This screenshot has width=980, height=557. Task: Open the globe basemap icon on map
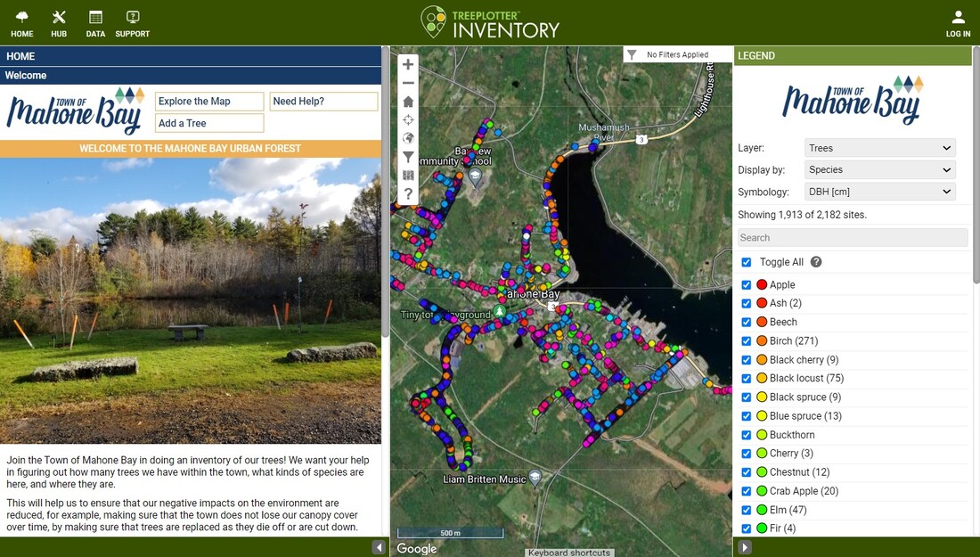pyautogui.click(x=408, y=138)
